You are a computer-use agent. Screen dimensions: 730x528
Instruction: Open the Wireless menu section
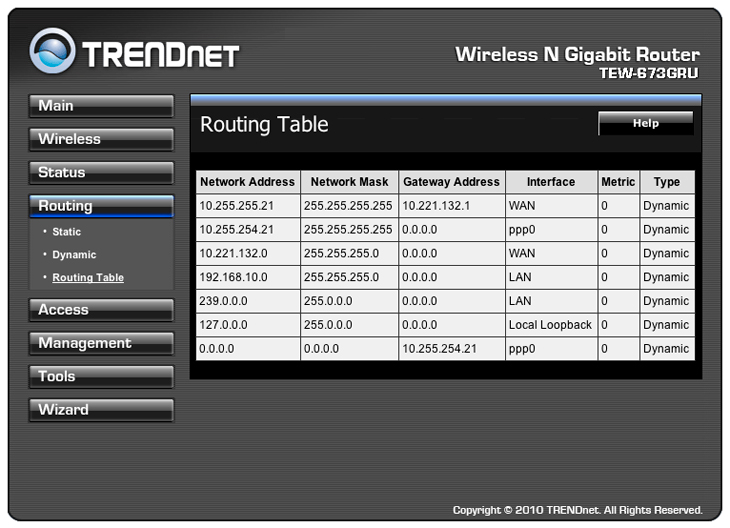pyautogui.click(x=100, y=139)
